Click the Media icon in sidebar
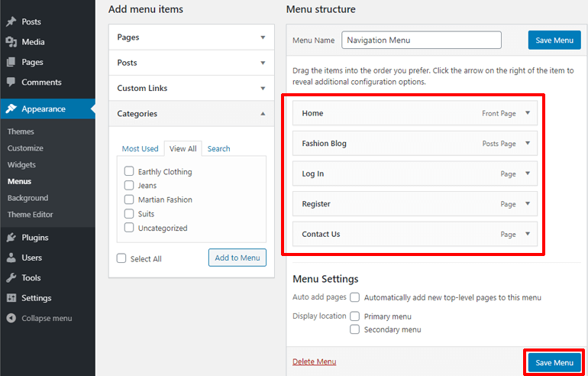The height and width of the screenshot is (376, 588). (x=11, y=42)
